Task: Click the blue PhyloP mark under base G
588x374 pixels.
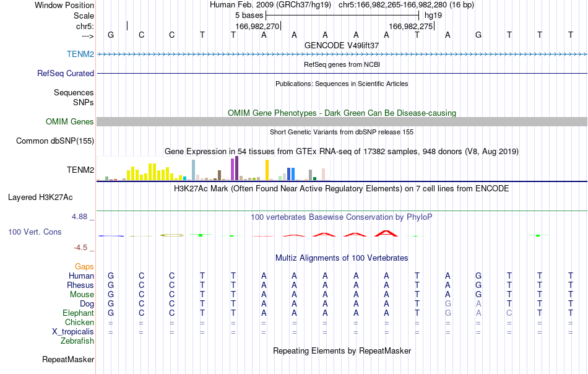Action: pyautogui.click(x=111, y=235)
